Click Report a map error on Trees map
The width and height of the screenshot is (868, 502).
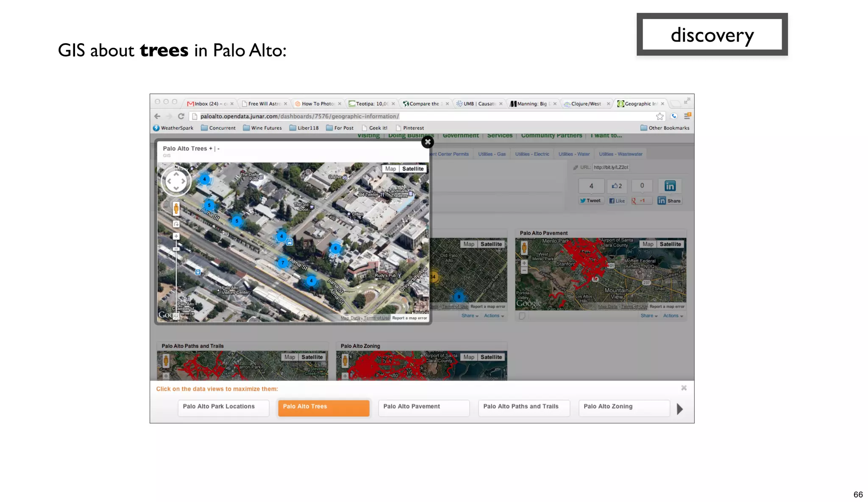409,318
